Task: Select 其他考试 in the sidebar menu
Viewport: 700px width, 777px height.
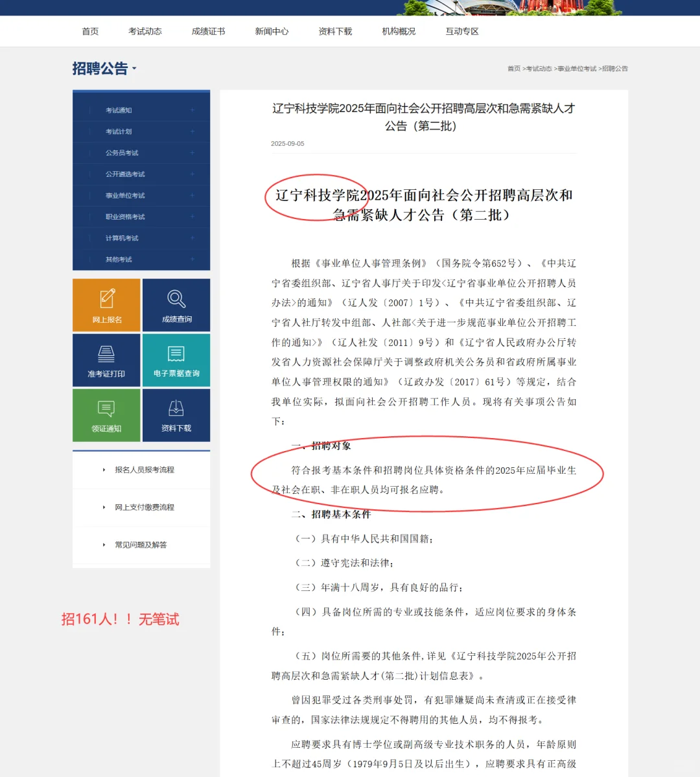Action: pos(119,259)
